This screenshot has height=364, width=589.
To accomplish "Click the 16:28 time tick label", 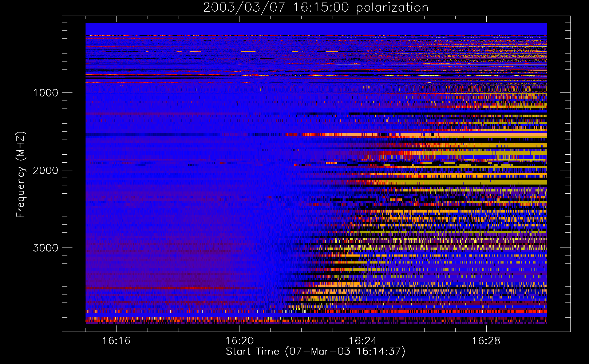I will coord(486,341).
